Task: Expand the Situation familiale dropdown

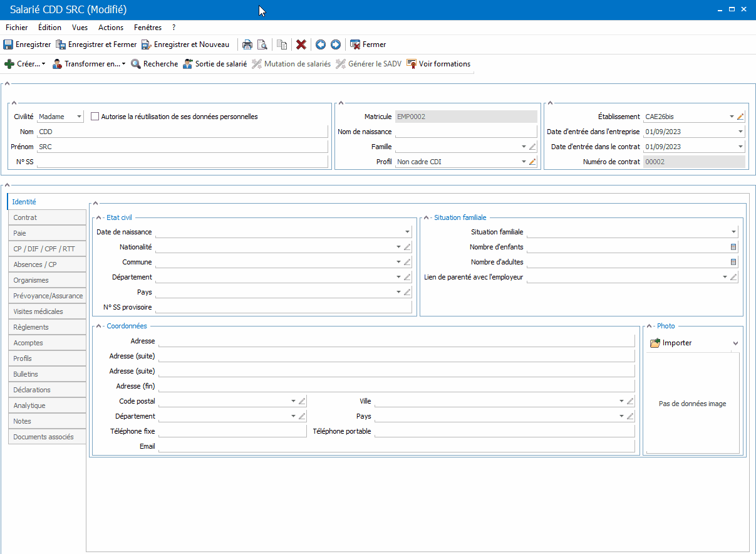Action: [733, 232]
